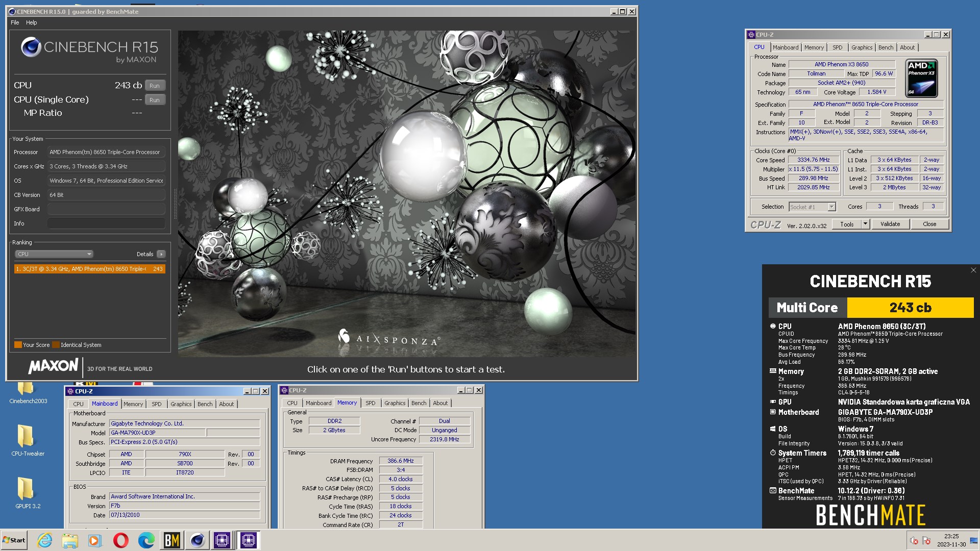Open Windows Explorer from the taskbar
This screenshot has width=980, height=551.
pyautogui.click(x=70, y=540)
